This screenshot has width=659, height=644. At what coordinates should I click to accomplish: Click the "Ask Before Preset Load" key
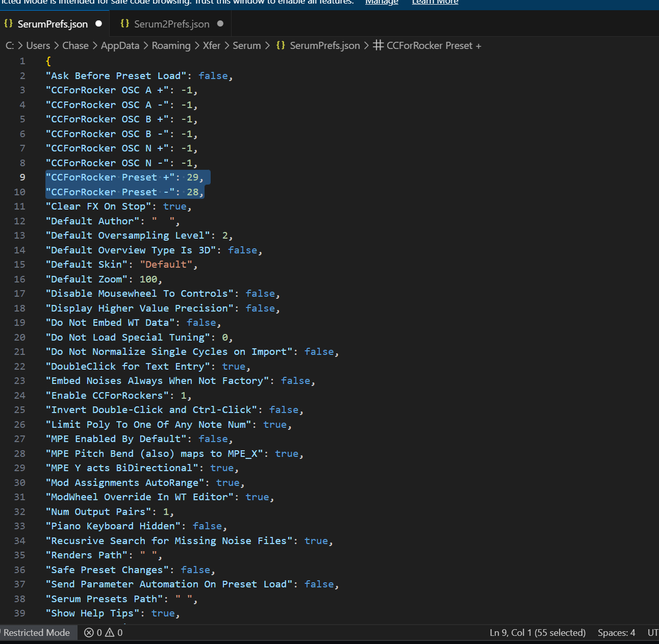116,76
